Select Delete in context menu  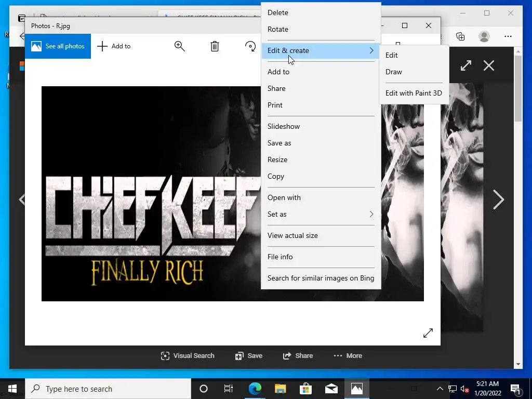(x=321, y=12)
